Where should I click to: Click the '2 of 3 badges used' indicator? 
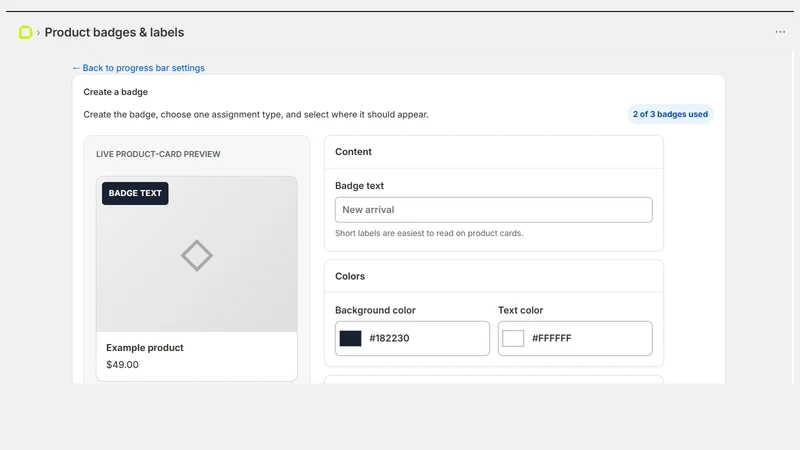[x=670, y=114]
